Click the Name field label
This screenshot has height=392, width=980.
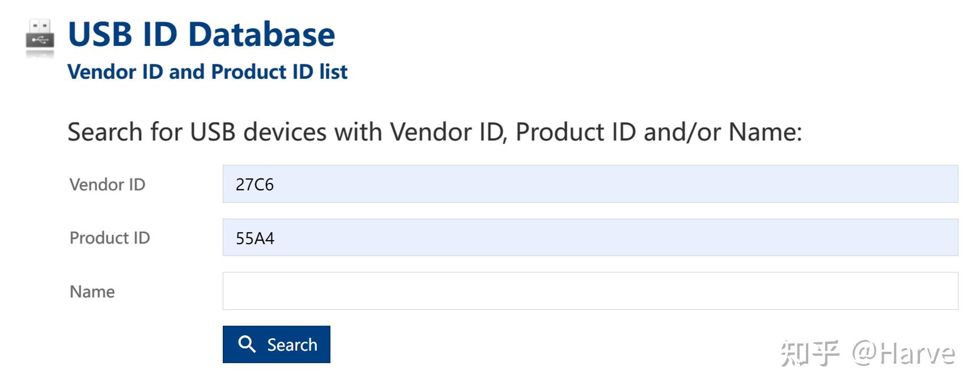coord(92,292)
